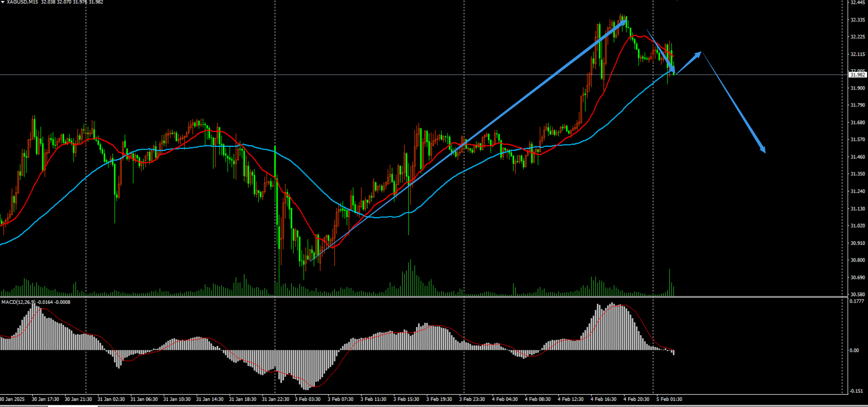The width and height of the screenshot is (868, 407).
Task: Click the 3 Feb 03:30 time label
Action: [307, 399]
